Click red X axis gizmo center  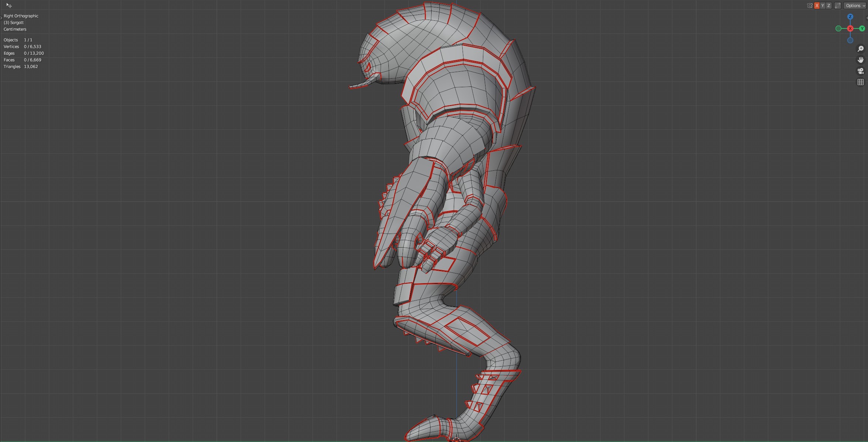pos(850,28)
